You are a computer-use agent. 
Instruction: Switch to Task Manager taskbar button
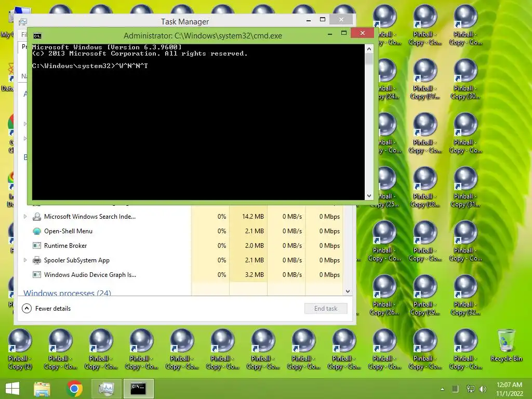click(106, 389)
